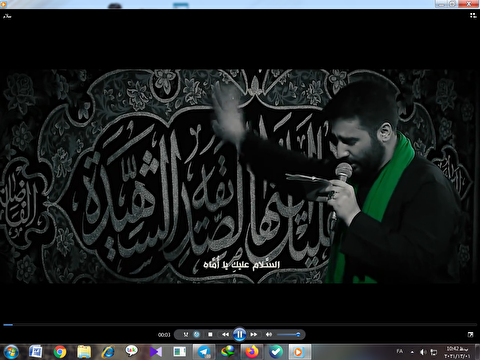Launch Google Chrome from the taskbar
The height and width of the screenshot is (360, 480).
(60, 352)
